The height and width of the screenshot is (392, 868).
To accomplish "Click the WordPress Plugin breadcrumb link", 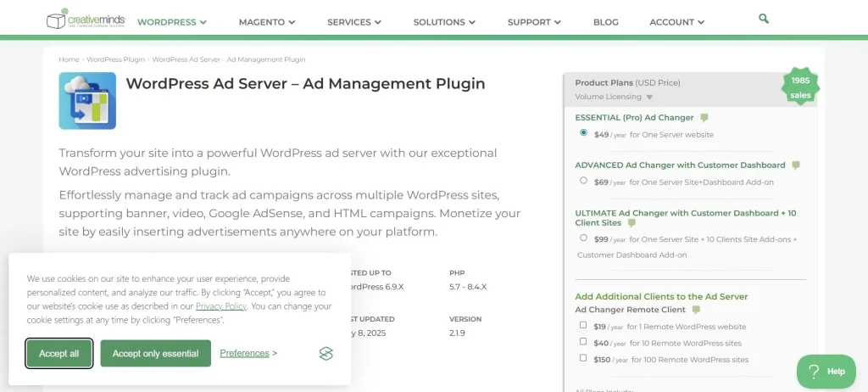I will coord(115,59).
